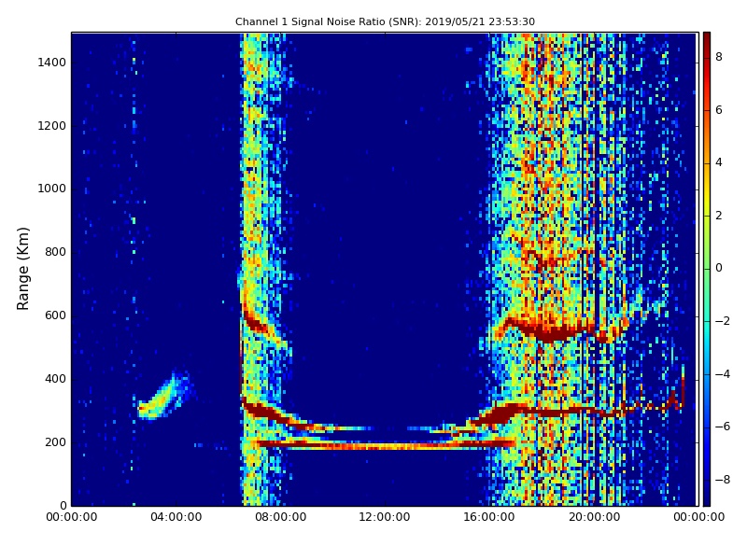Click the 800 range tick label
747x560 pixels.
click(55, 252)
